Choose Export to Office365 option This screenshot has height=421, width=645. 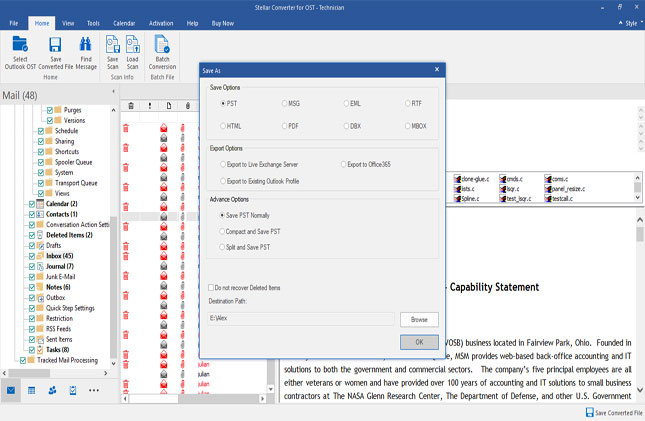[x=366, y=164]
